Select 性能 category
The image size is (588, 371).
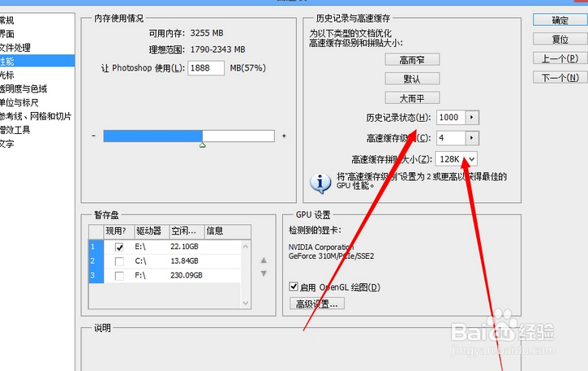tap(37, 61)
